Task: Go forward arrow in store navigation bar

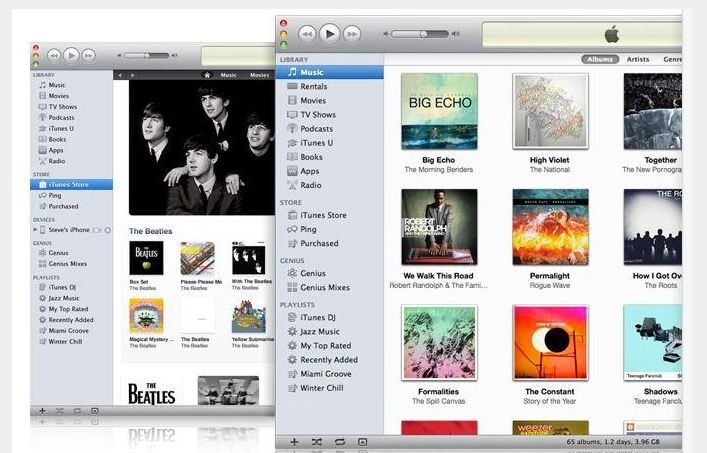Action: coord(132,75)
